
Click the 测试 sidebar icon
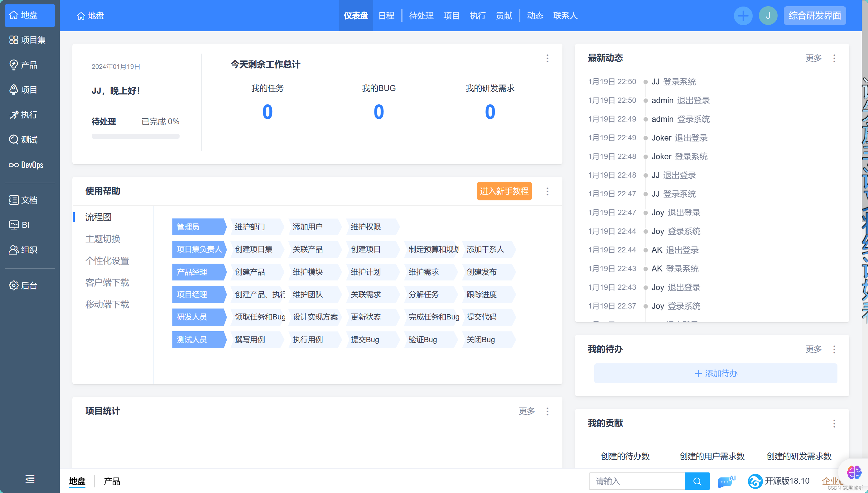pos(14,140)
